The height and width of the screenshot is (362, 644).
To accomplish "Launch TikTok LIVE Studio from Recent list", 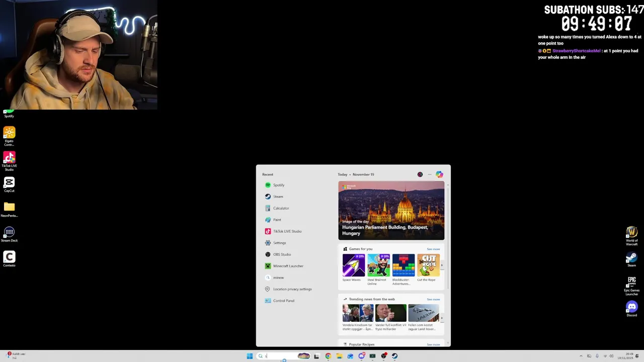I will tap(284, 231).
